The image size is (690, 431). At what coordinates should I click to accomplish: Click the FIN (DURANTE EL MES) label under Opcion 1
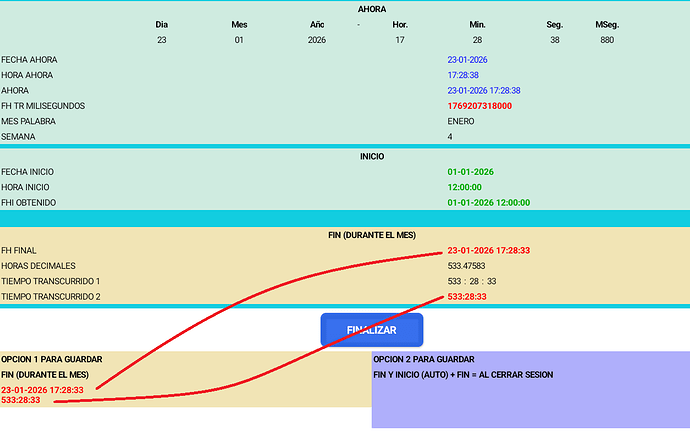click(45, 375)
